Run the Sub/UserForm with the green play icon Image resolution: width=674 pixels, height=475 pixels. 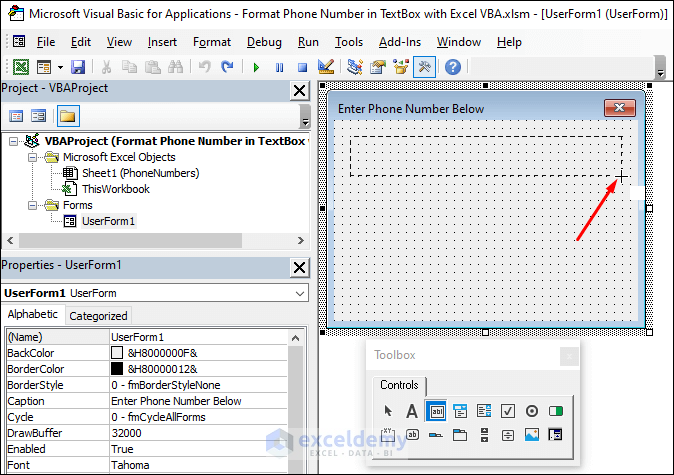[257, 67]
